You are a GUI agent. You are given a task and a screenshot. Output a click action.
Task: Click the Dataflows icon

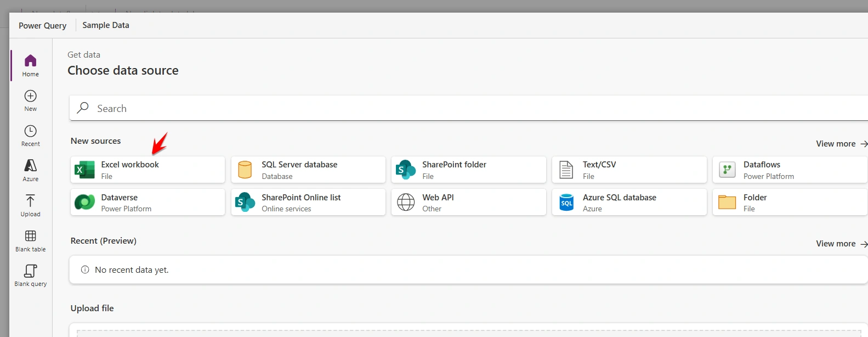click(727, 170)
